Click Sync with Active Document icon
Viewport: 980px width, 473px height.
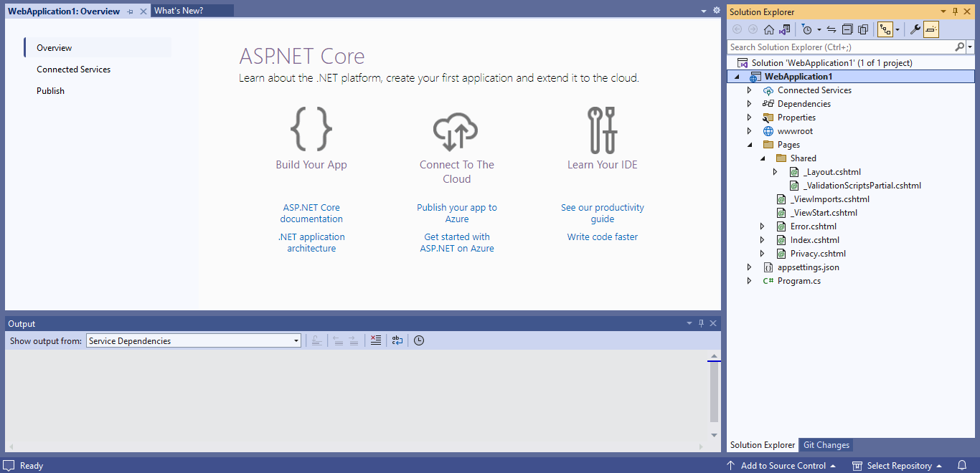point(831,29)
